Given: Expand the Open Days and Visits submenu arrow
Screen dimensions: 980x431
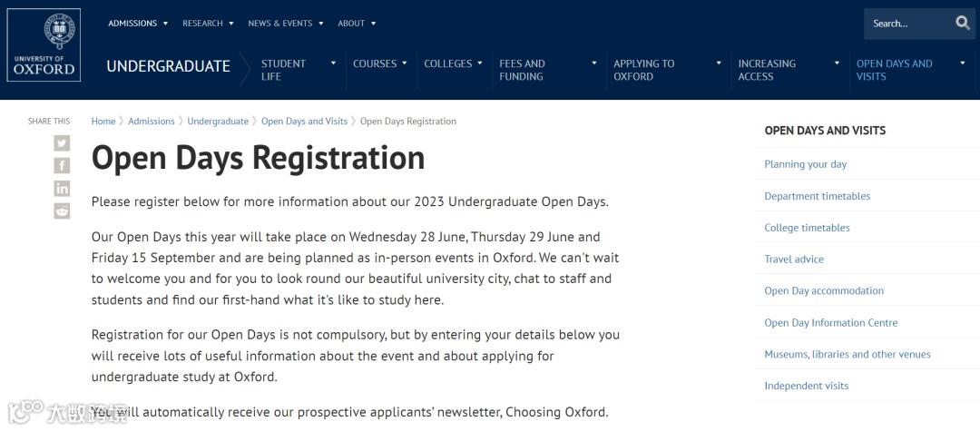Looking at the screenshot, I should point(963,64).
